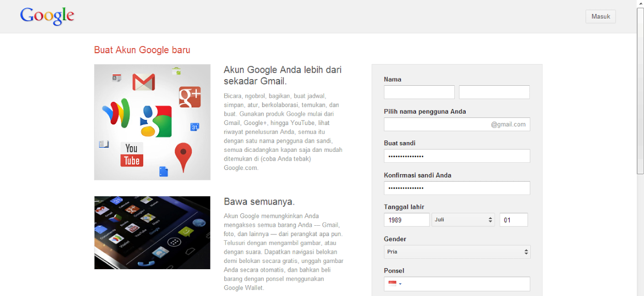The height and width of the screenshot is (296, 644).
Task: Click the birth year field showing 1989
Action: click(x=407, y=220)
